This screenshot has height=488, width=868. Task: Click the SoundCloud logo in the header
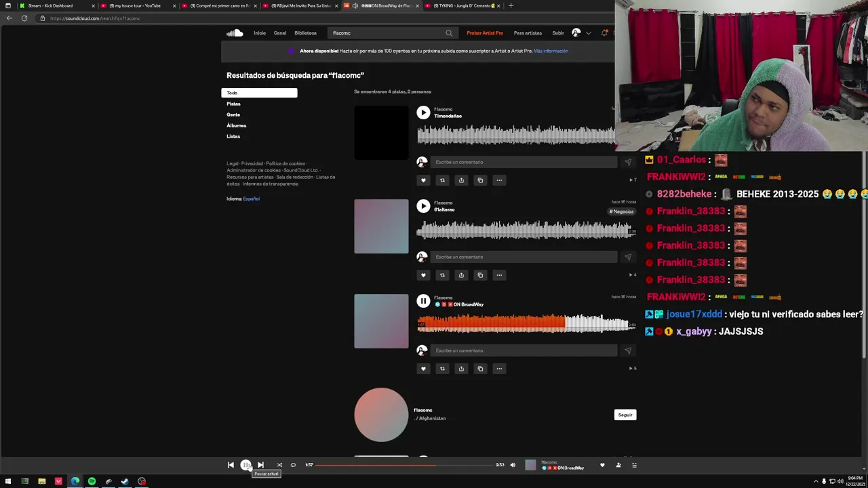coord(235,33)
